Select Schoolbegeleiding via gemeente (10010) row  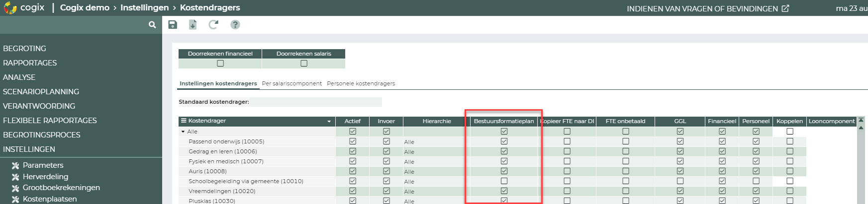tap(257, 181)
